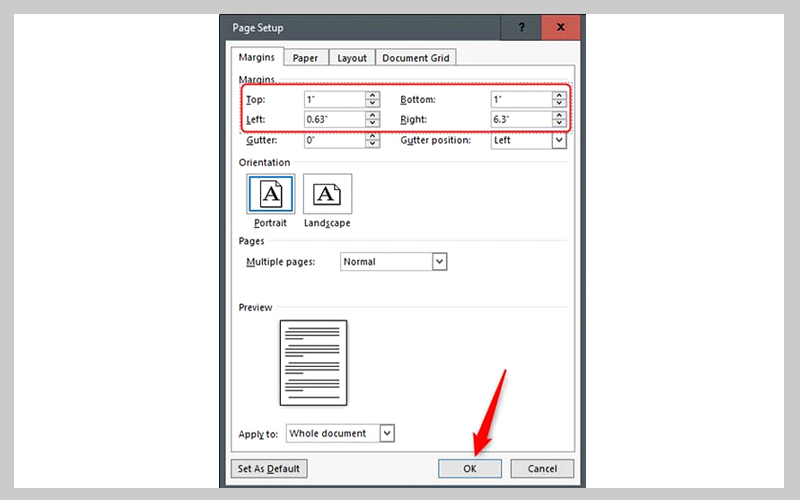Close the Page Setup dialog
The image size is (800, 500).
click(x=560, y=28)
